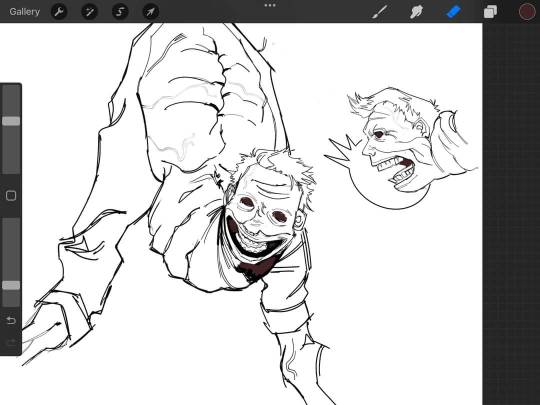Screen dimensions: 540x405
Task: Redo the last undone stroke
Action: coord(11,342)
